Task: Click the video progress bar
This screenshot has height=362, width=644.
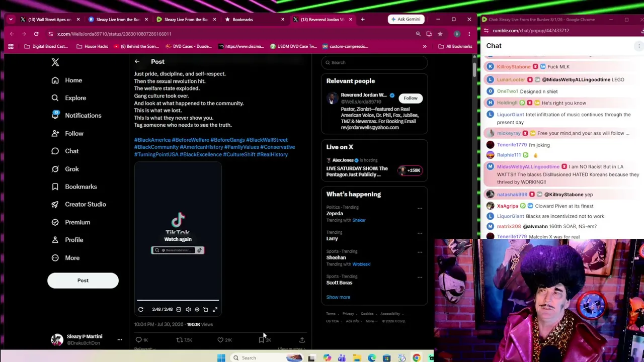Action: coord(178,301)
